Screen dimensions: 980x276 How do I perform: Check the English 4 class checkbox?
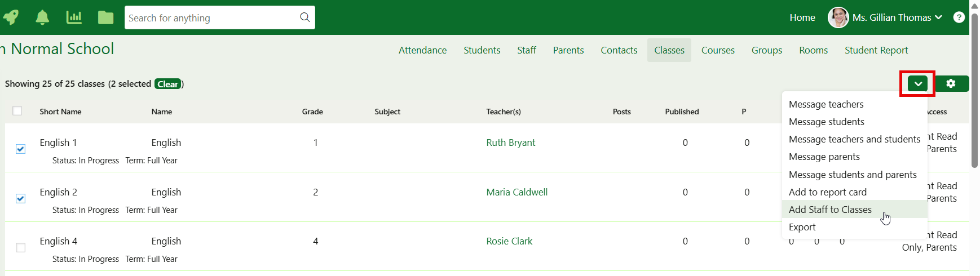pos(21,247)
